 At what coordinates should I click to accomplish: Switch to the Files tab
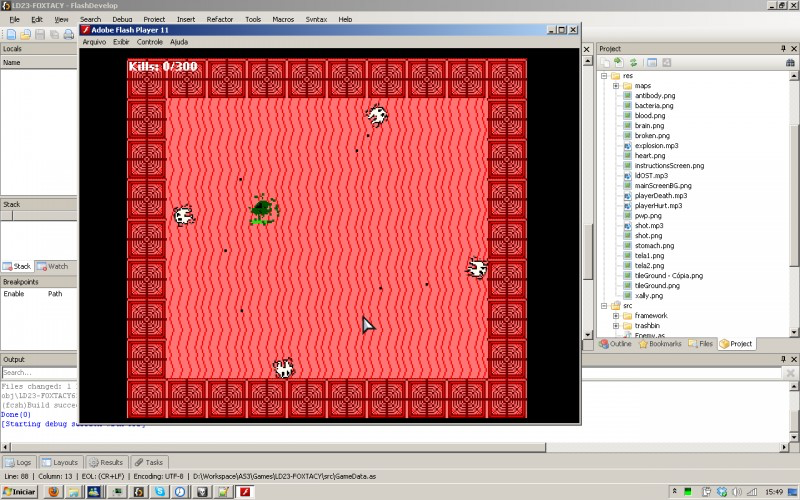(701, 344)
